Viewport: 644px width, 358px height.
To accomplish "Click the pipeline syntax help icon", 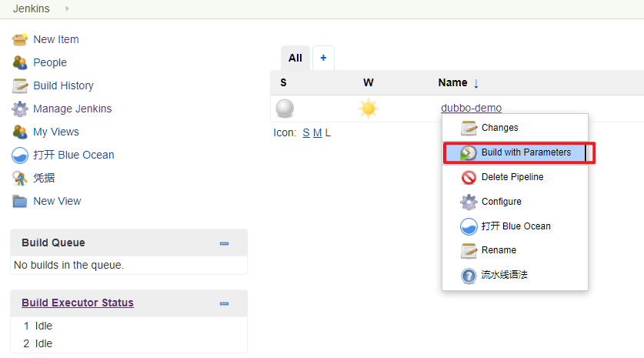I will click(469, 276).
